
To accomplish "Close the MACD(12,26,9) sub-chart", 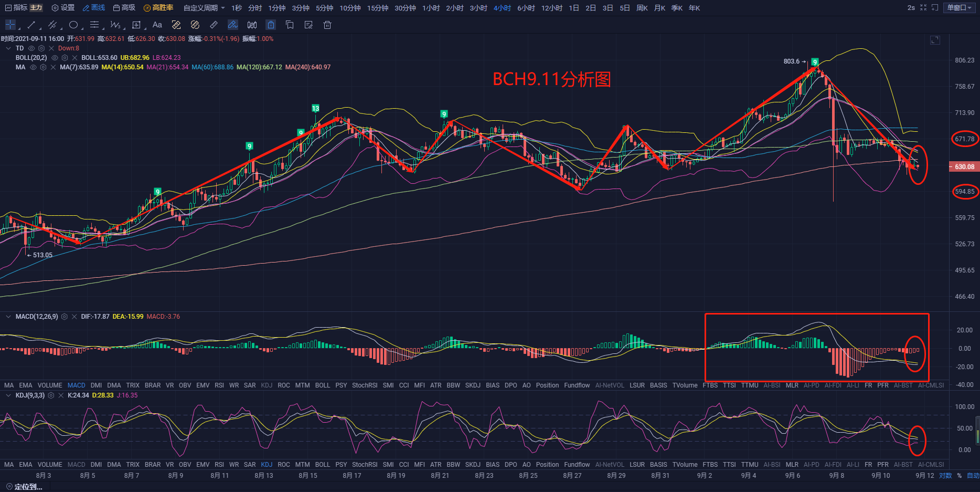I will tap(74, 317).
